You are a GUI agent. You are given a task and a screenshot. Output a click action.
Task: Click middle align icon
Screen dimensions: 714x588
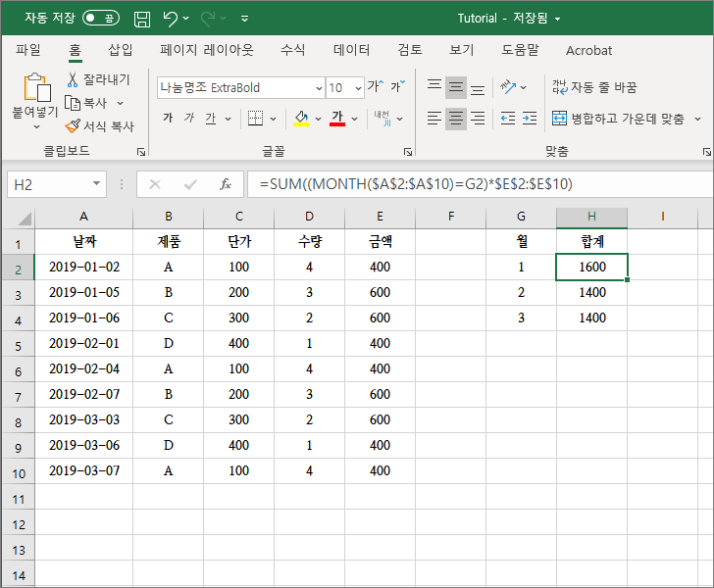pos(456,86)
